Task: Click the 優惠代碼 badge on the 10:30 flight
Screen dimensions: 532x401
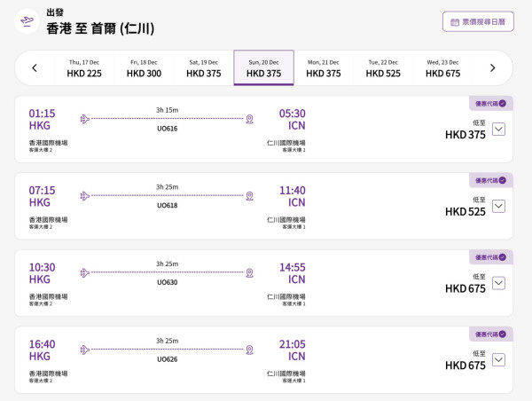Action: click(490, 257)
